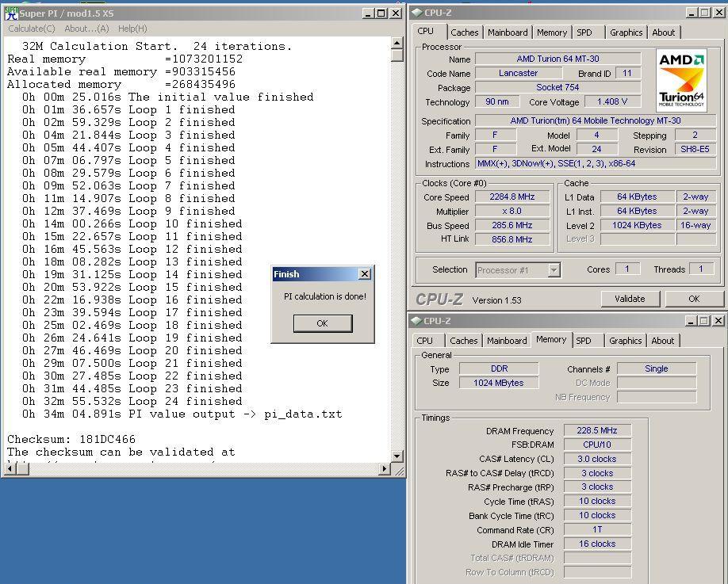Screen dimensions: 728x584
Task: Click the Bus Speed value 285.6 MHz
Action: [x=512, y=225]
